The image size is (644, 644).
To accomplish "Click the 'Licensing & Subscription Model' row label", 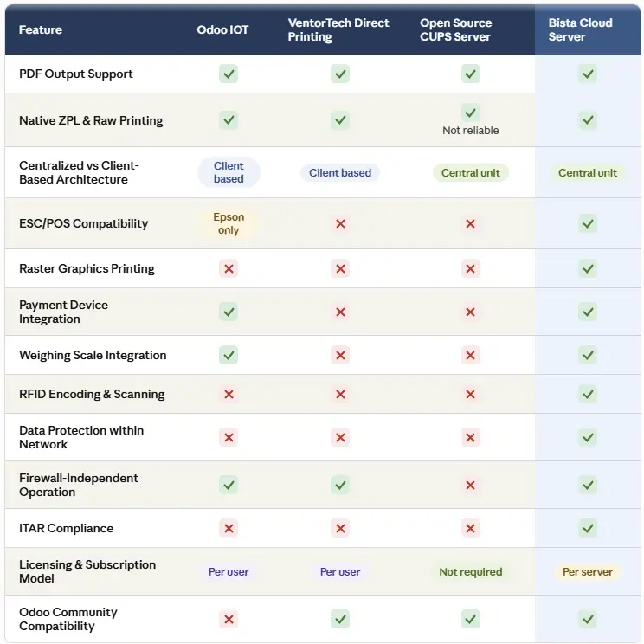I will [87, 571].
